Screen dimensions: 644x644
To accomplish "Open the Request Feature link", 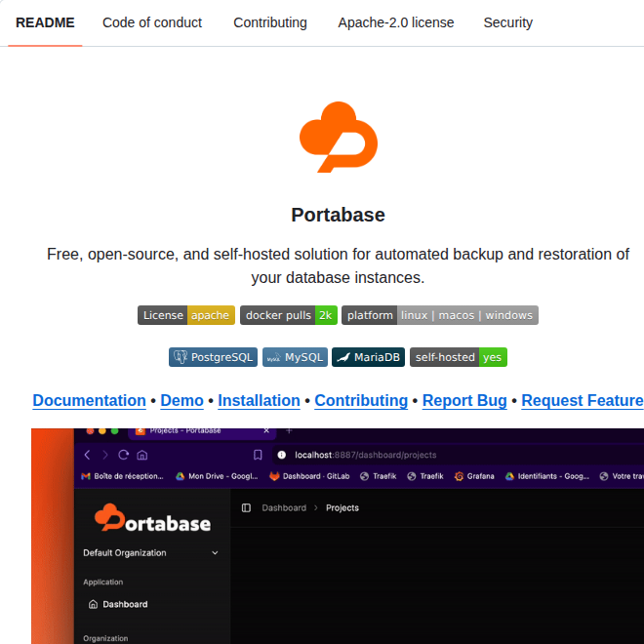I will [583, 400].
